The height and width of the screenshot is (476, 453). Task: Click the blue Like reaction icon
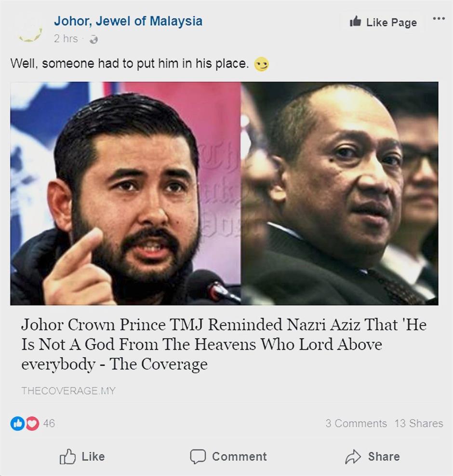(18, 423)
